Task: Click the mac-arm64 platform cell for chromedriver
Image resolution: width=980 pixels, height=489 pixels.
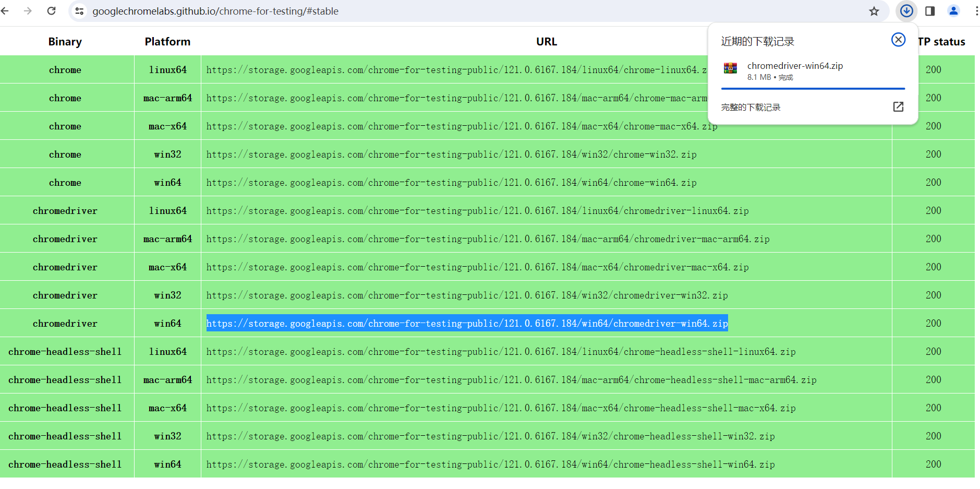Action: point(167,239)
